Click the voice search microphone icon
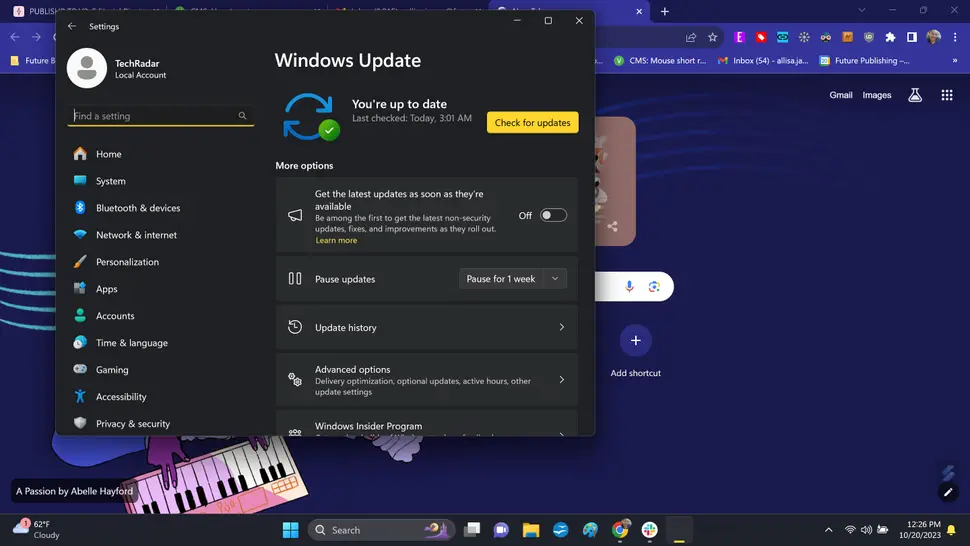970x546 pixels. coord(629,286)
